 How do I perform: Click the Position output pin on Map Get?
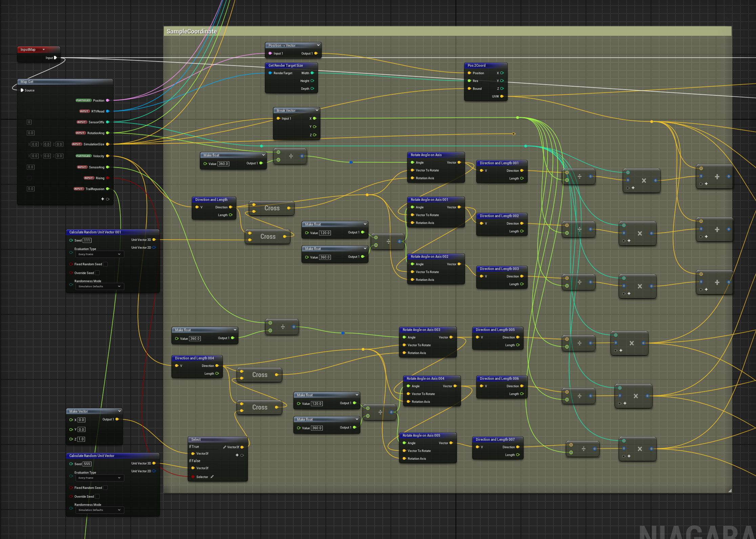(108, 101)
